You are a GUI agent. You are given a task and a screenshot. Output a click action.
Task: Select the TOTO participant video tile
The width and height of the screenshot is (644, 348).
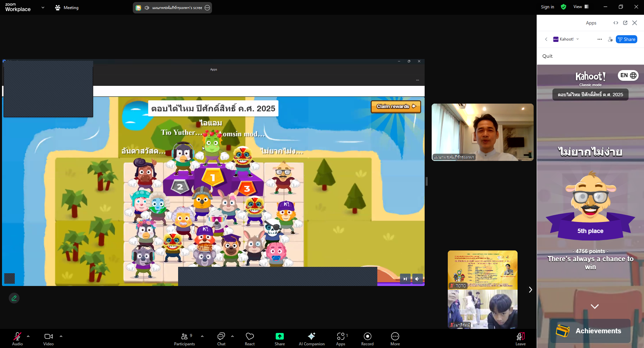tap(483, 270)
